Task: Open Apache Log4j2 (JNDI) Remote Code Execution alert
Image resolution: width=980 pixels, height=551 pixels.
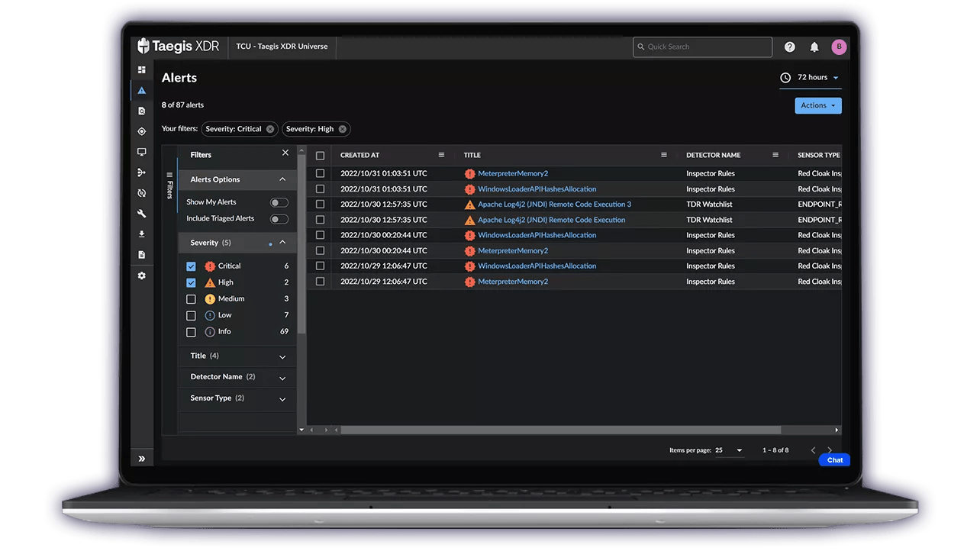Action: [x=551, y=220]
